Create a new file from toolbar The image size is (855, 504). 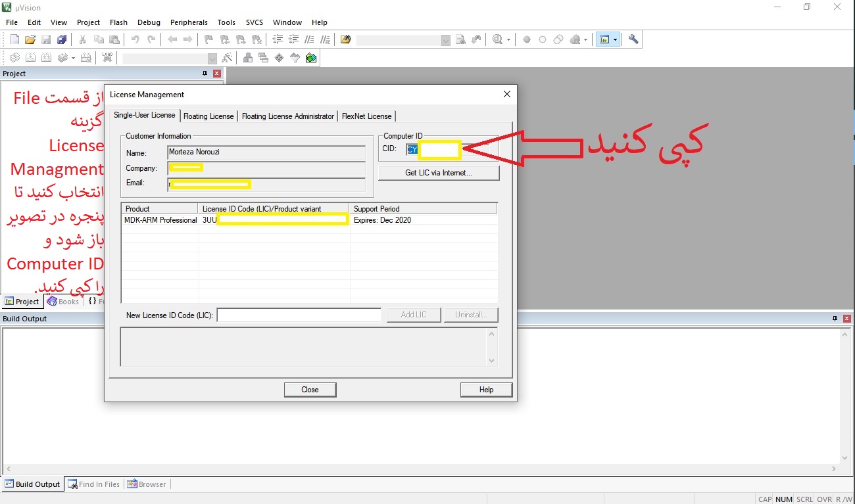coord(14,39)
